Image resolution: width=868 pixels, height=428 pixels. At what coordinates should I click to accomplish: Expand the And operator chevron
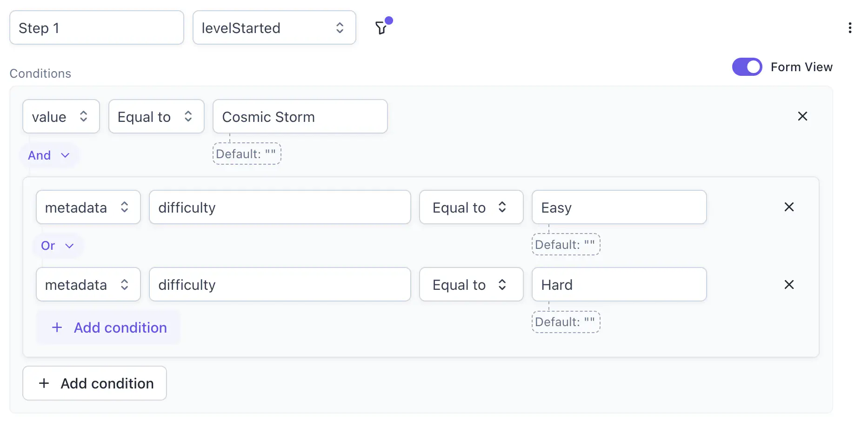(x=65, y=155)
